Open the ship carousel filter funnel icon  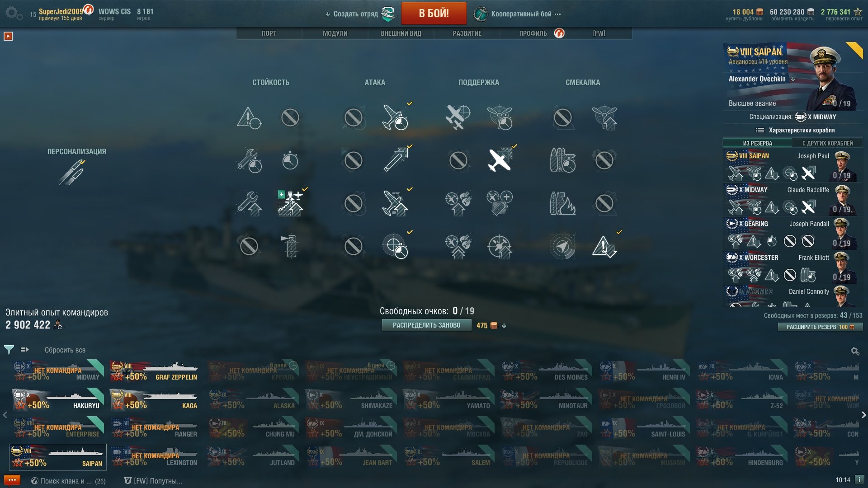pos(9,349)
